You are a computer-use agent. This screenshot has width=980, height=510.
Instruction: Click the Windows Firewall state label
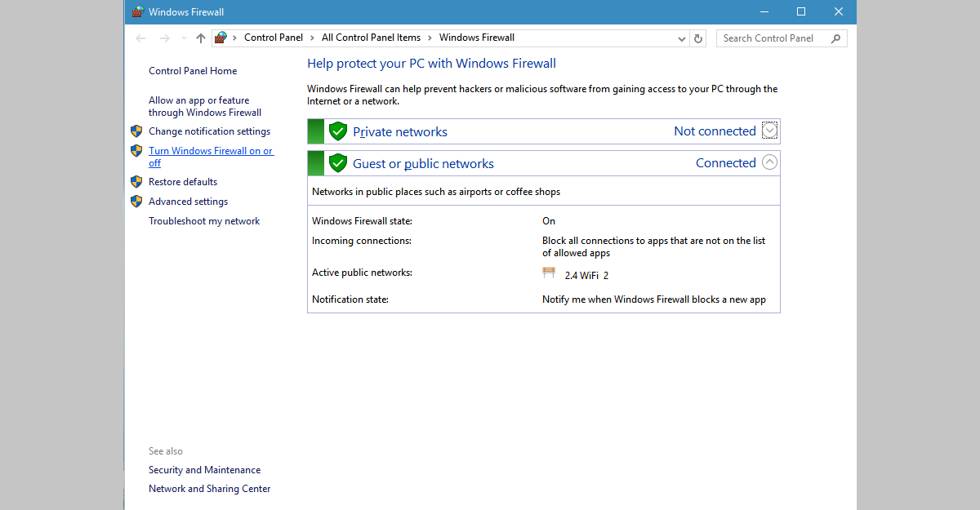click(362, 221)
